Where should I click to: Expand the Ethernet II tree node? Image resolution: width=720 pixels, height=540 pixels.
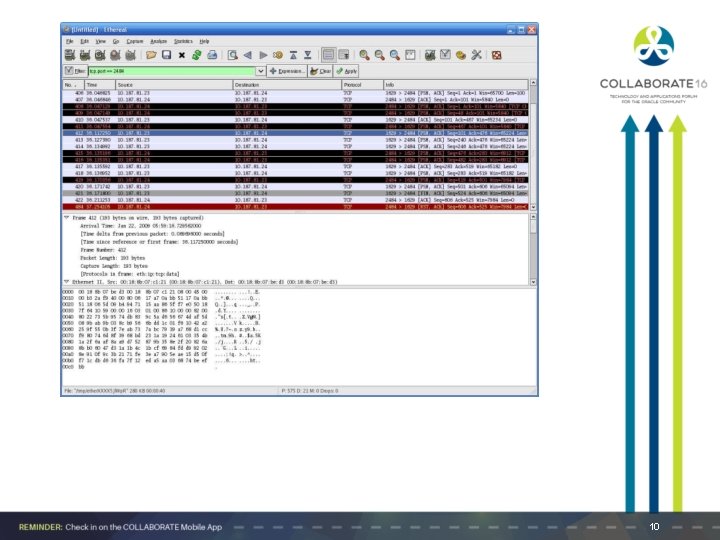coord(67,281)
